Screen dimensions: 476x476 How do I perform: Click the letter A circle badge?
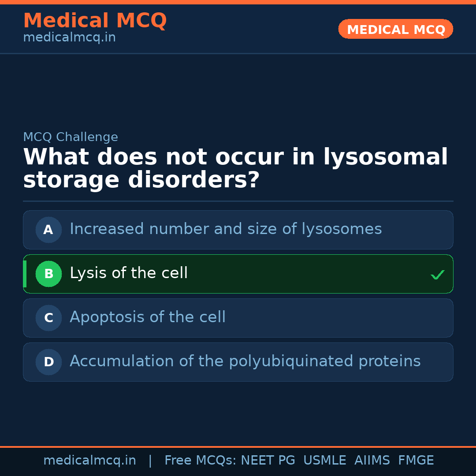pos(48,230)
